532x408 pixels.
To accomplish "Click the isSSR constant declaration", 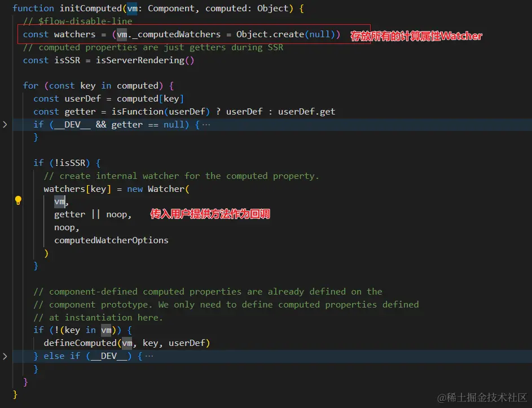I will point(67,60).
